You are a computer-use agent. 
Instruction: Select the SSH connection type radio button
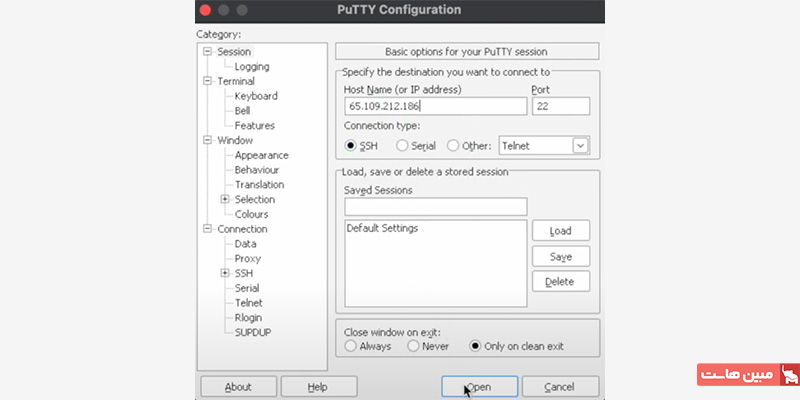(x=350, y=146)
